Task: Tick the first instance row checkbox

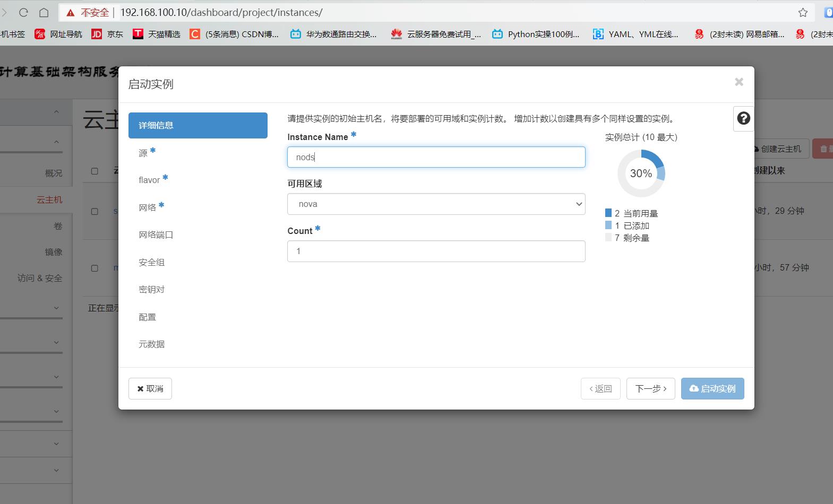Action: (x=95, y=211)
